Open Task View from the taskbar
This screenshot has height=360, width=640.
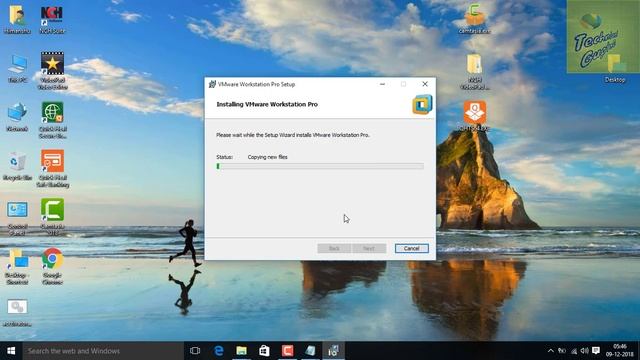pos(195,351)
